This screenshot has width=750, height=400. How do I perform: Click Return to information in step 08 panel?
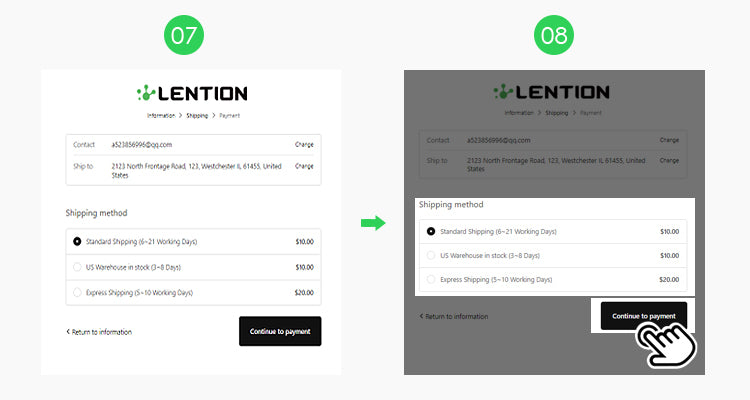coord(455,317)
